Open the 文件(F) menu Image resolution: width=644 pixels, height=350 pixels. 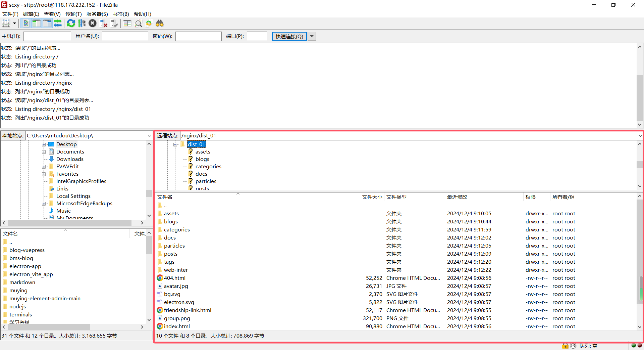[10, 14]
